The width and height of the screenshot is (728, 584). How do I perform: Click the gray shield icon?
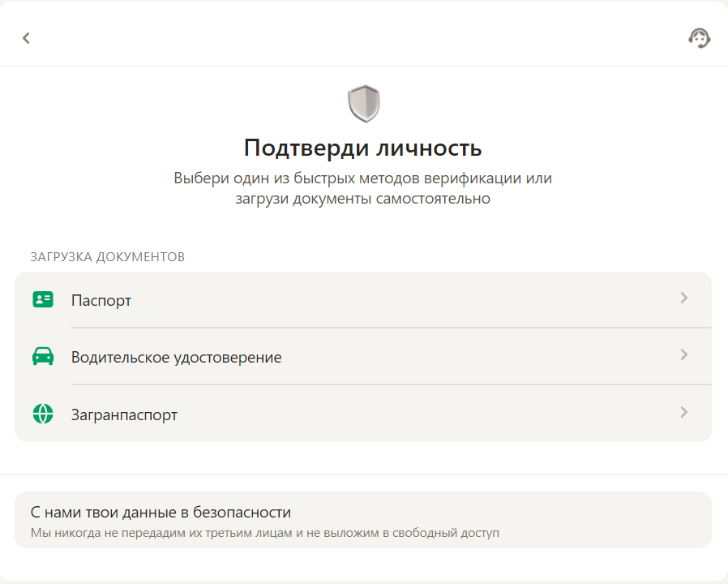364,104
